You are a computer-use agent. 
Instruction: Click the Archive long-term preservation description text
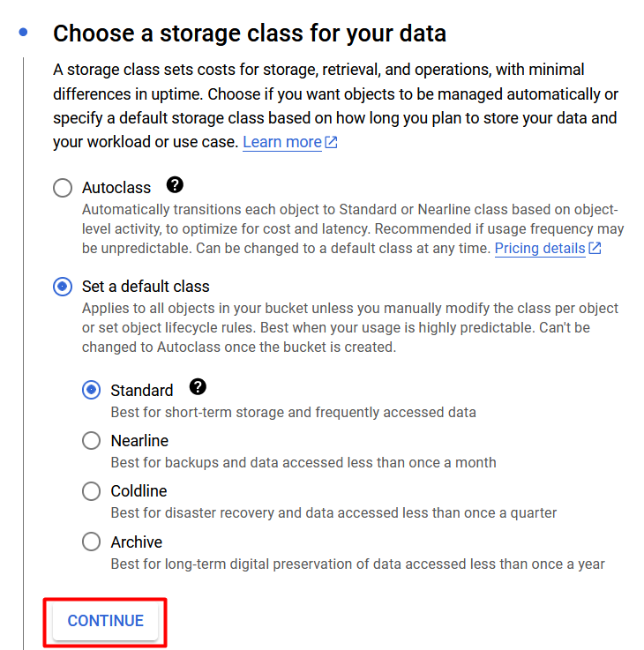tap(358, 564)
